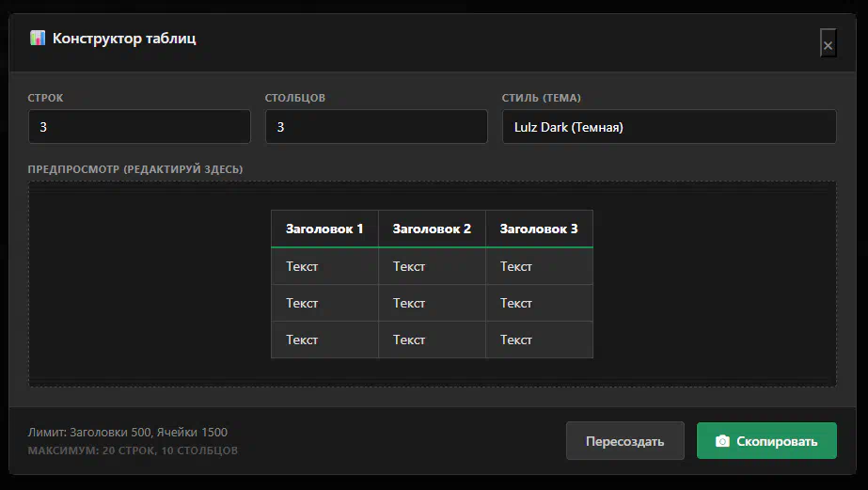This screenshot has width=868, height=490.
Task: Edit the Заголовок 3 header cell
Action: 539,229
